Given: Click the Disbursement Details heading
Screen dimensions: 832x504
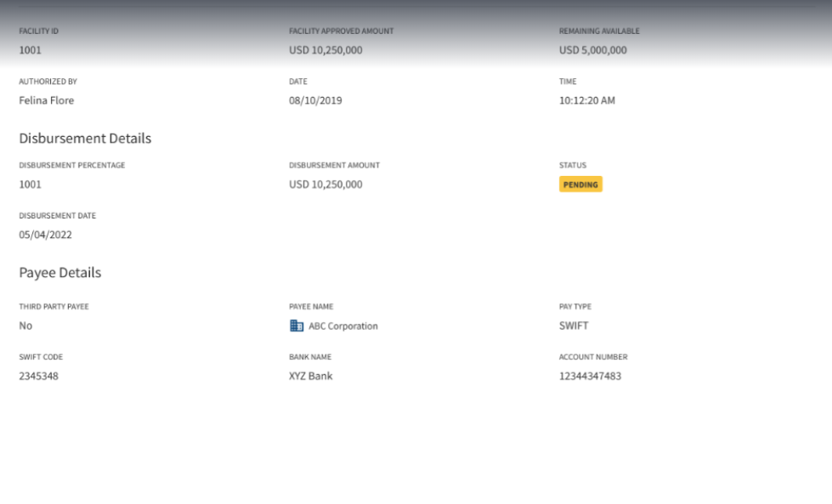Looking at the screenshot, I should click(85, 138).
